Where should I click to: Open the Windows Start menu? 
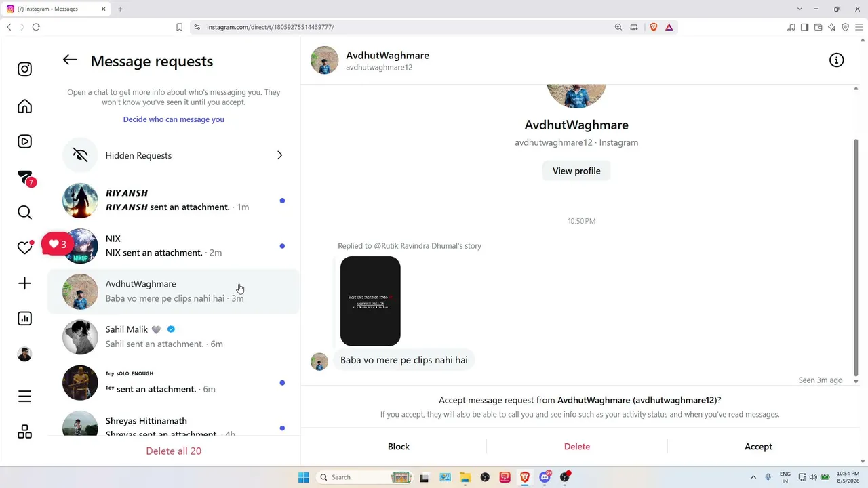coord(303,477)
